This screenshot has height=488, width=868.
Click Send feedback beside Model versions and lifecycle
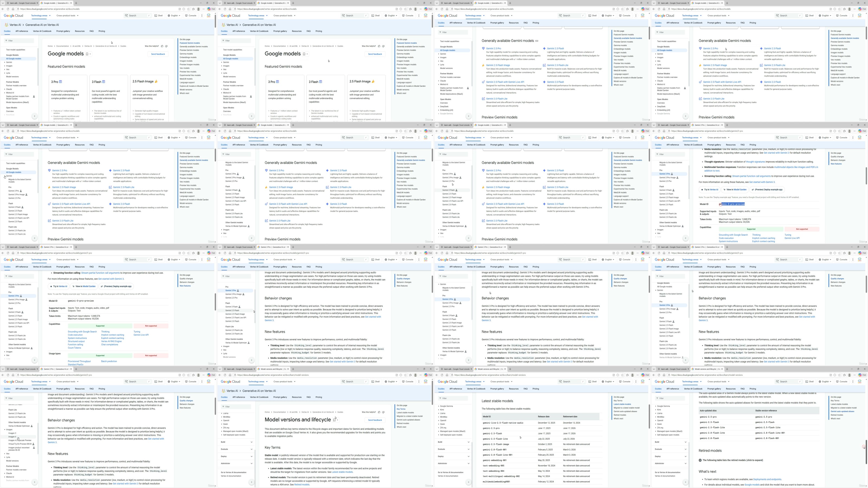pyautogui.click(x=375, y=420)
